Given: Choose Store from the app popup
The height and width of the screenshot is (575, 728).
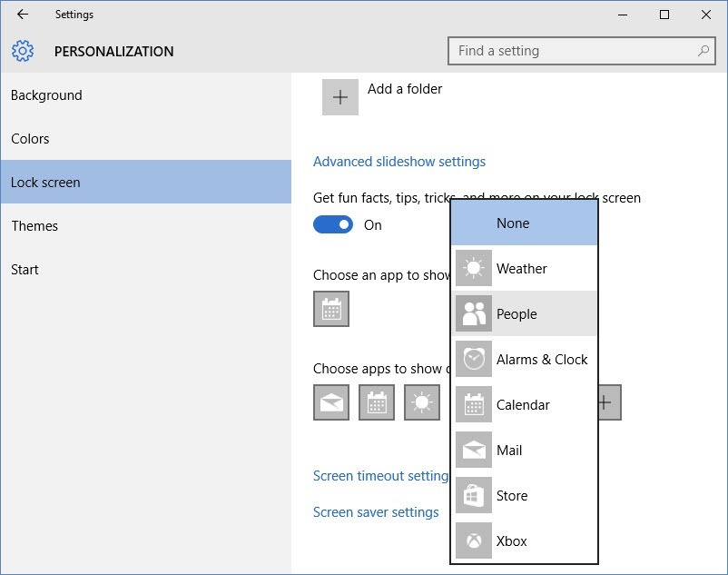Looking at the screenshot, I should click(513, 495).
